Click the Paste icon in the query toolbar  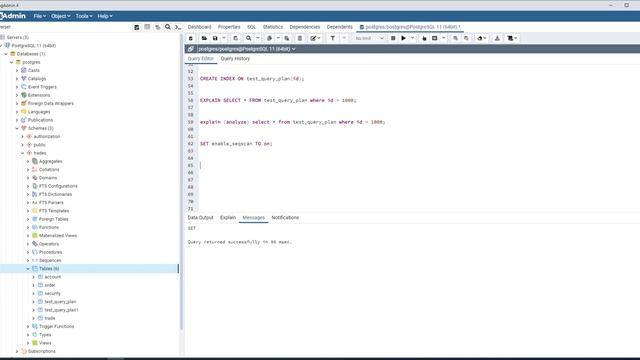(287, 38)
